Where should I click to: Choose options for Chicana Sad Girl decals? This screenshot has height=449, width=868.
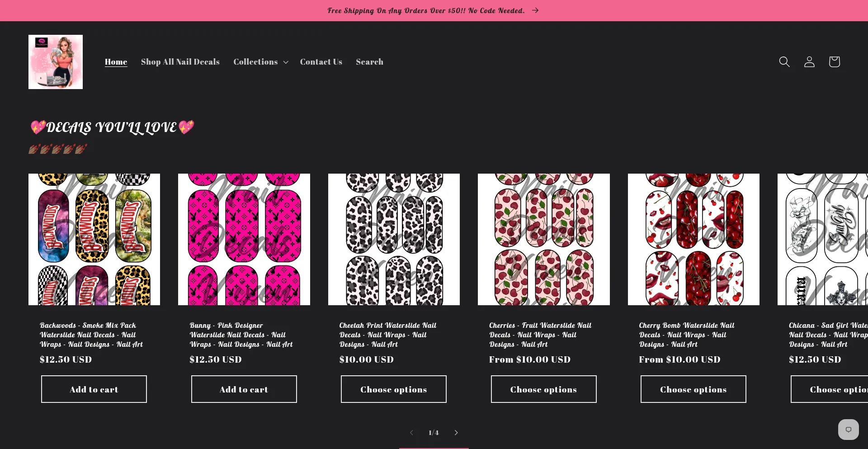830,389
